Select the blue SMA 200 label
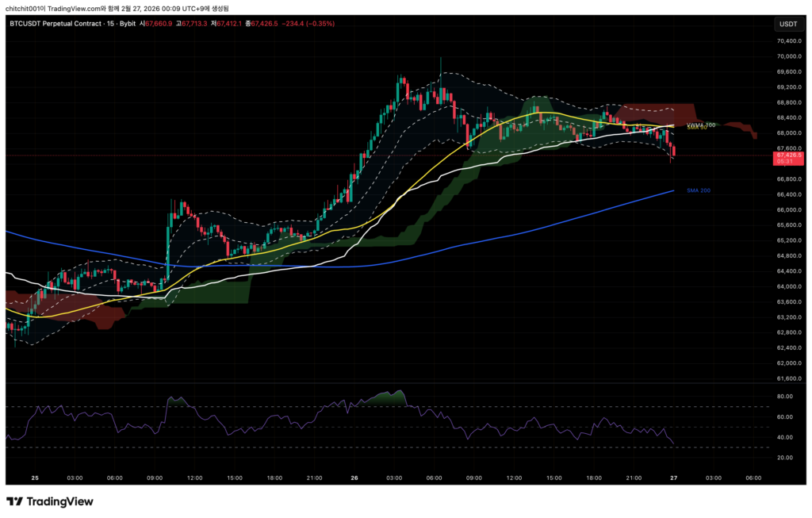This screenshot has height=518, width=812. click(x=697, y=190)
